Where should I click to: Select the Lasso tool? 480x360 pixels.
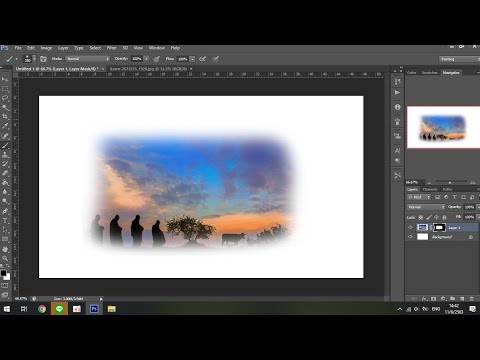[5, 98]
